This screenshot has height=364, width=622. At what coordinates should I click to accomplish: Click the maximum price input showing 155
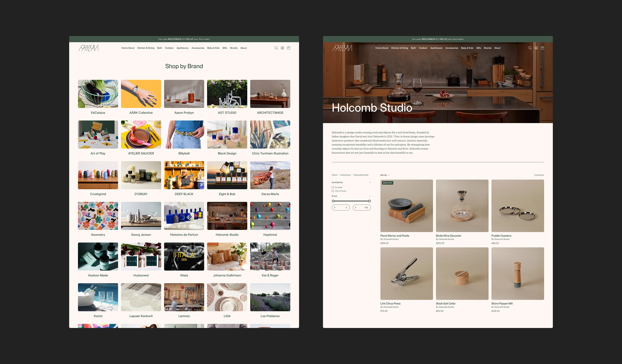click(x=362, y=207)
